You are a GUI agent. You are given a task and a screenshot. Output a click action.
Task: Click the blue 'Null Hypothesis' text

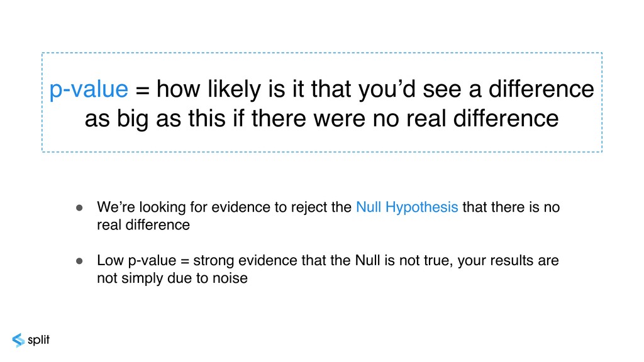pyautogui.click(x=407, y=207)
